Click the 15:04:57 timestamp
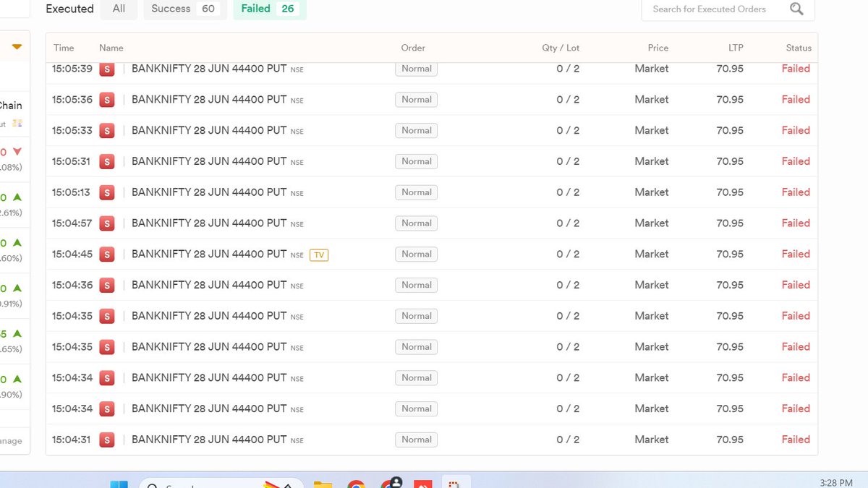 coord(72,223)
